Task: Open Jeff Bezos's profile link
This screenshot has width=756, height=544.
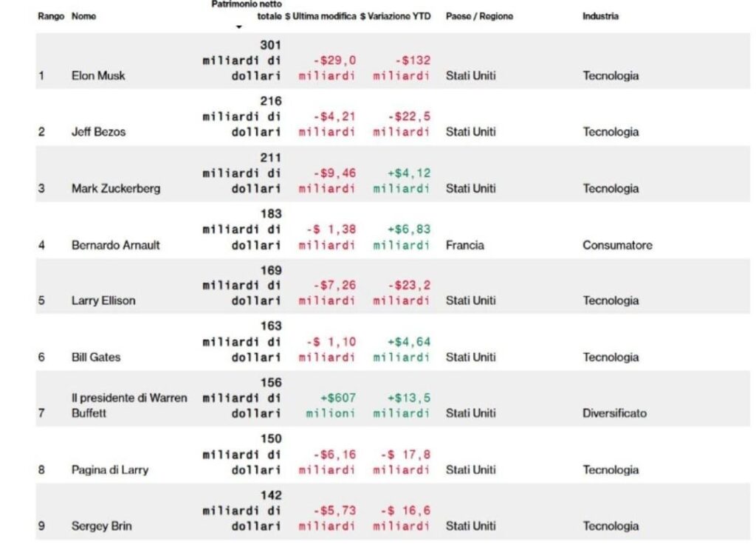Action: tap(98, 132)
